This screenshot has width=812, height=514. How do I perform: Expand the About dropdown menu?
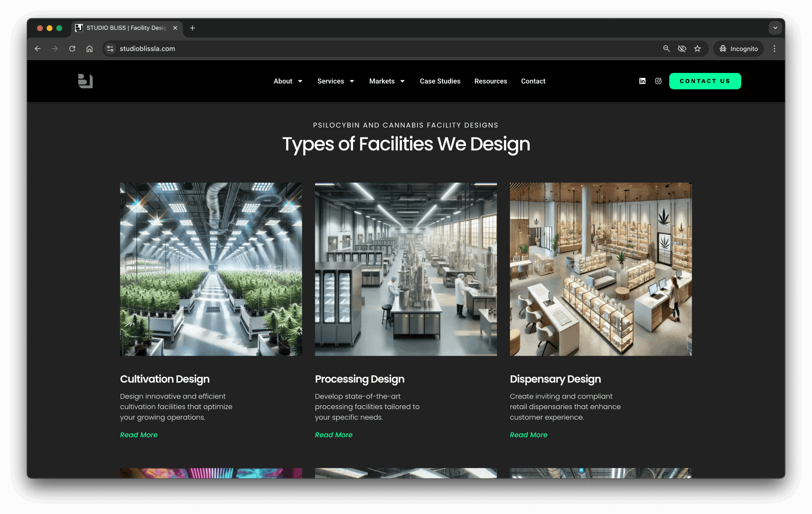288,81
